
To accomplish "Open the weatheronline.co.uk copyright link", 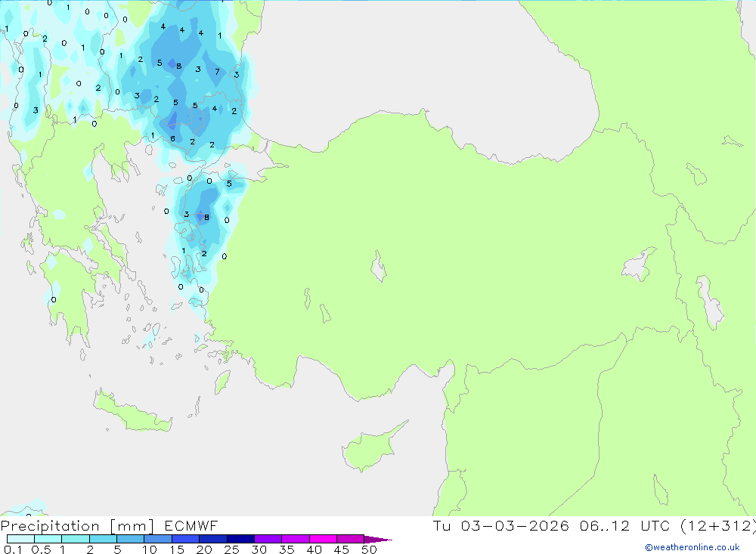I will point(692,547).
